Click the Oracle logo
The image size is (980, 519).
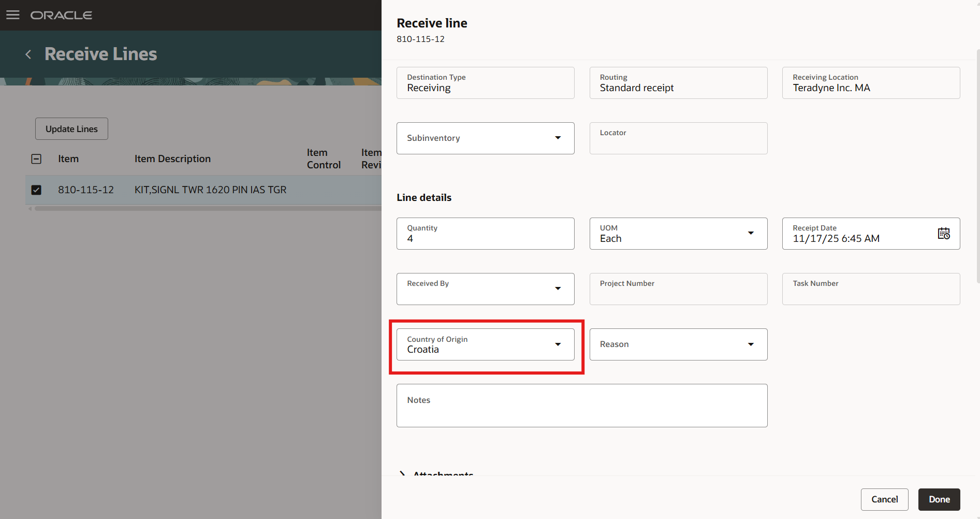pyautogui.click(x=61, y=15)
